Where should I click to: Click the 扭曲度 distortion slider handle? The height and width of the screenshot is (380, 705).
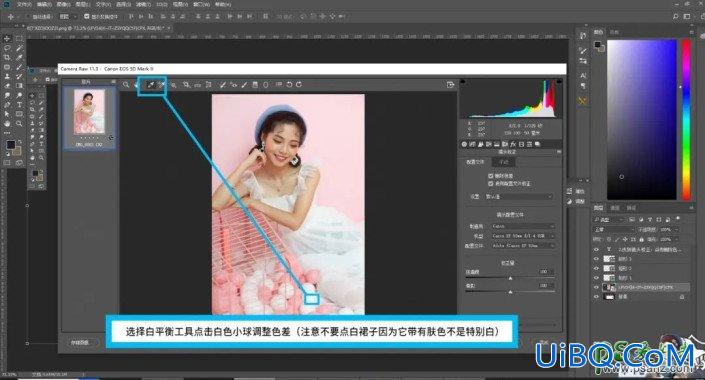510,278
